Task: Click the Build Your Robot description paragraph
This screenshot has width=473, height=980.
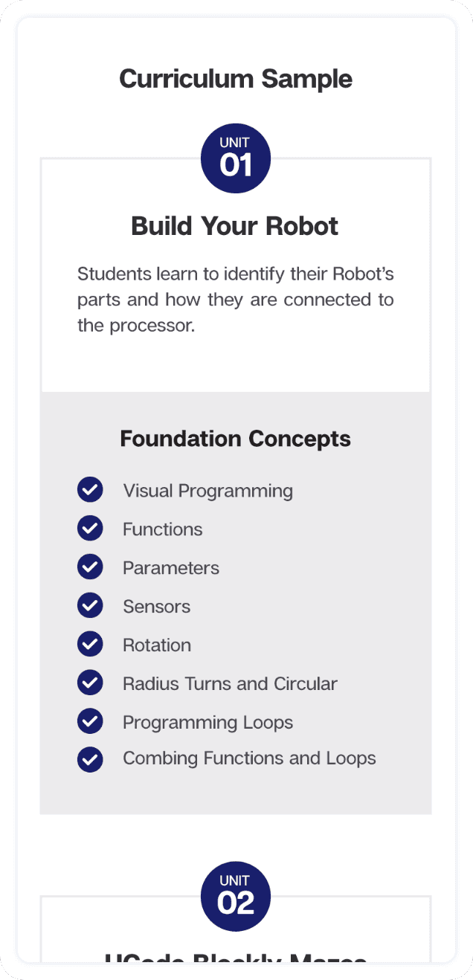Action: click(x=236, y=300)
